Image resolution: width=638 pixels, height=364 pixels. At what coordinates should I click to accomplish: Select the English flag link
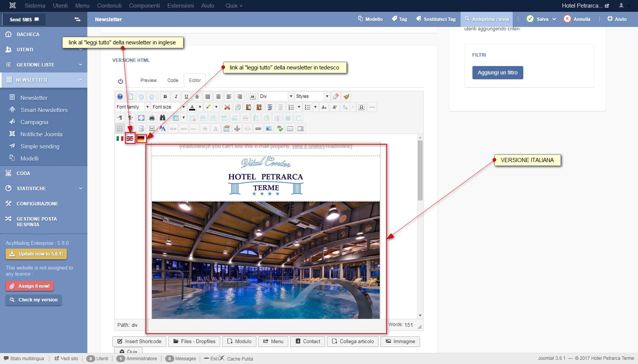[x=130, y=139]
